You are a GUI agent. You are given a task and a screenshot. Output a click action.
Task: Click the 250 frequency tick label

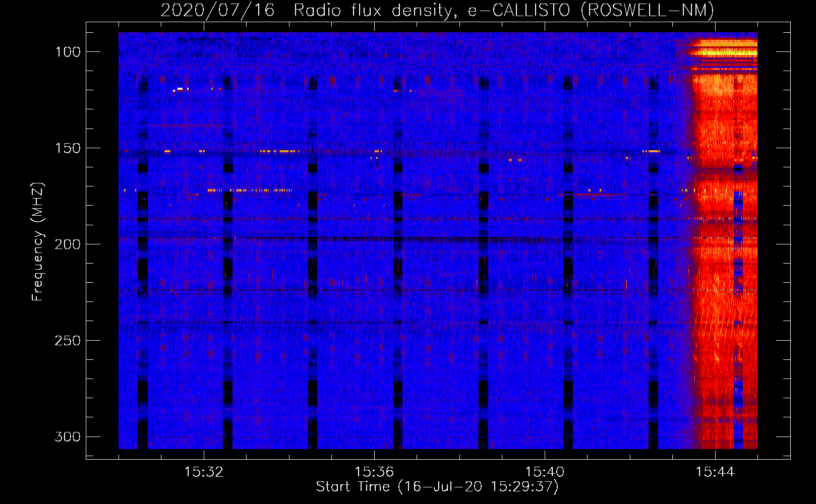(x=68, y=341)
